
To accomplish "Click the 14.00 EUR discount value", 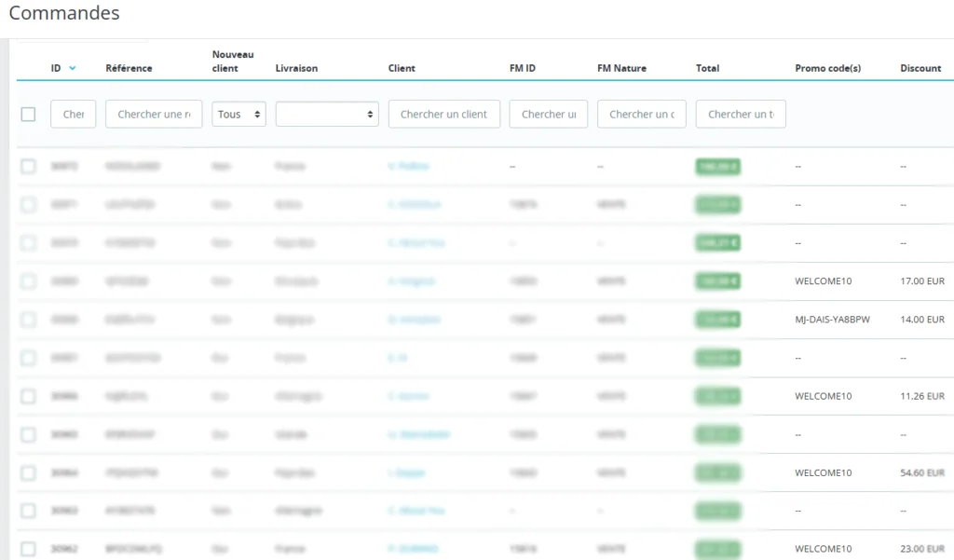I will [x=922, y=320].
